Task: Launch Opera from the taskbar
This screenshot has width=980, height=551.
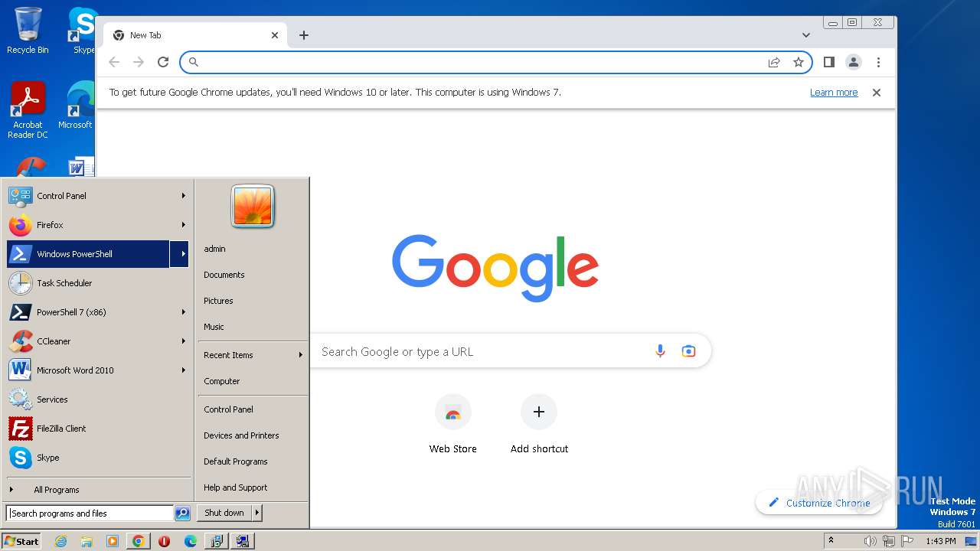Action: pos(164,541)
